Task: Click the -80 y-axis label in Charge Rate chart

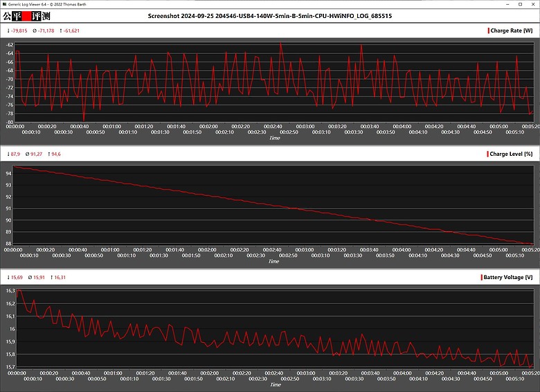Action: [x=10, y=122]
